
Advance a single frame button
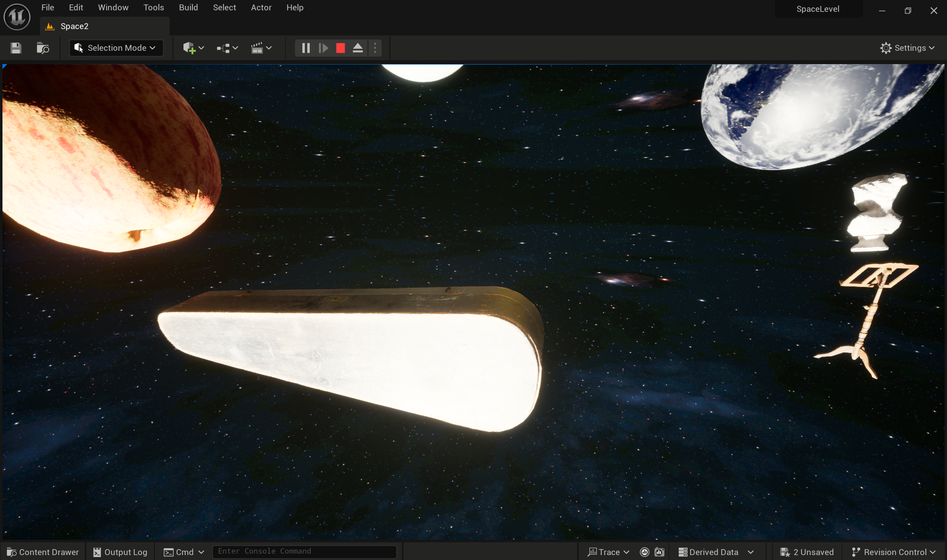click(323, 48)
